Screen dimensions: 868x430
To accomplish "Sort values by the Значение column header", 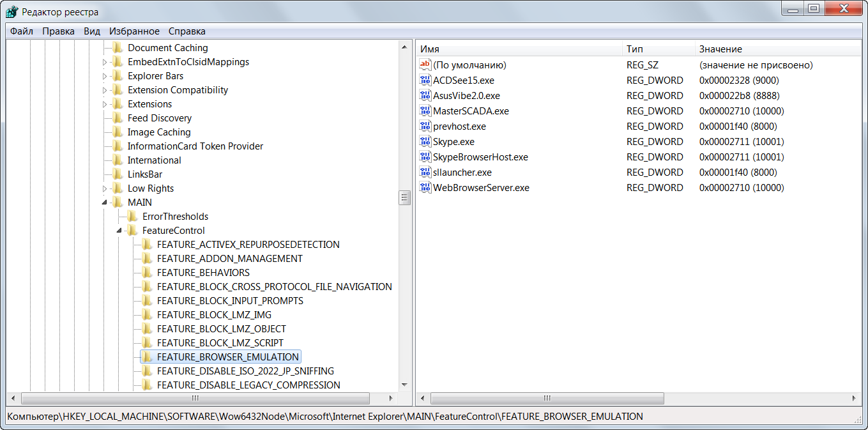I will (778, 49).
